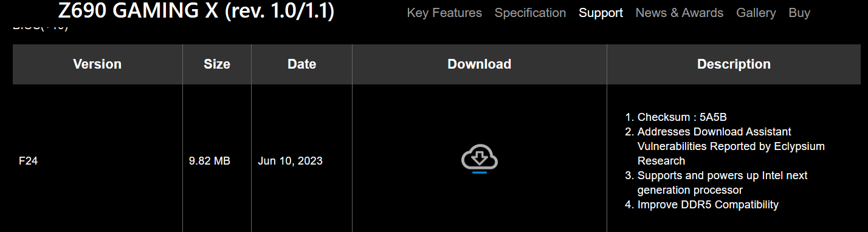Click the Buy link in navigation
868x232 pixels.
[799, 13]
